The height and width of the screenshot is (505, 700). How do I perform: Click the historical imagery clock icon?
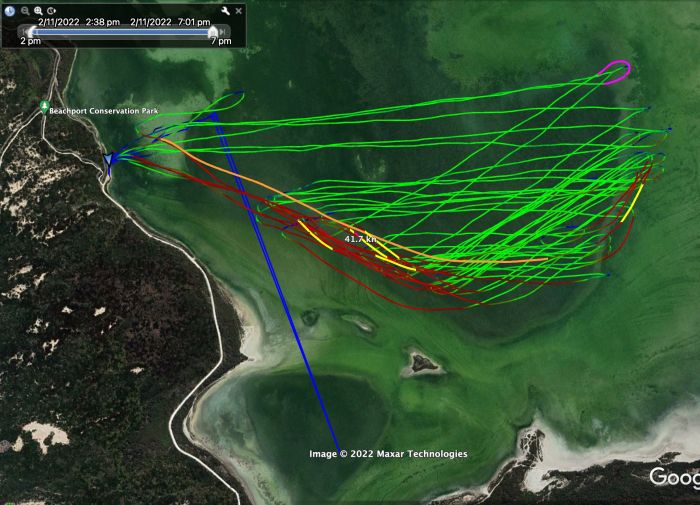click(10, 11)
